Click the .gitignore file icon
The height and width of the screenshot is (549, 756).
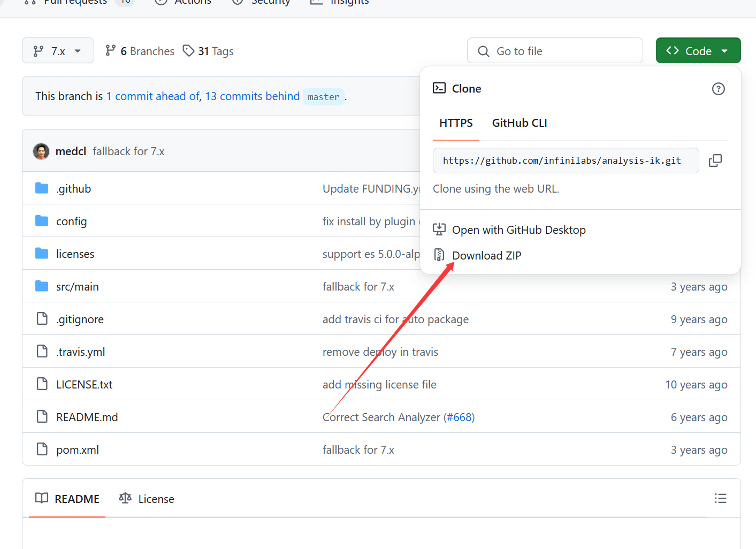(42, 319)
